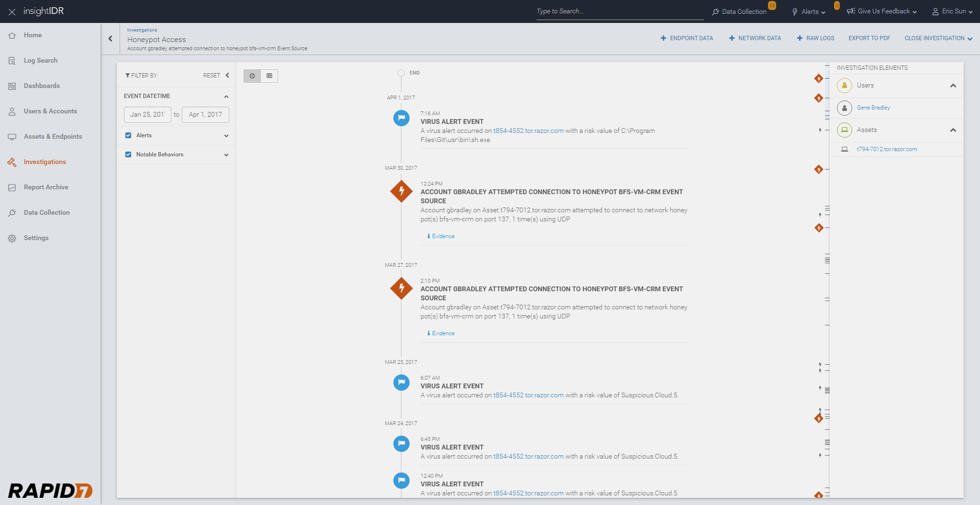Click the Settings gear icon
This screenshot has width=980, height=505.
12,238
